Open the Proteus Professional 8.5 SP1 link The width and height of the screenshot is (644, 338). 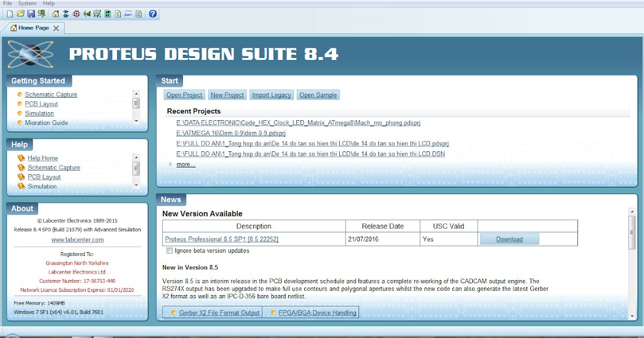(222, 239)
